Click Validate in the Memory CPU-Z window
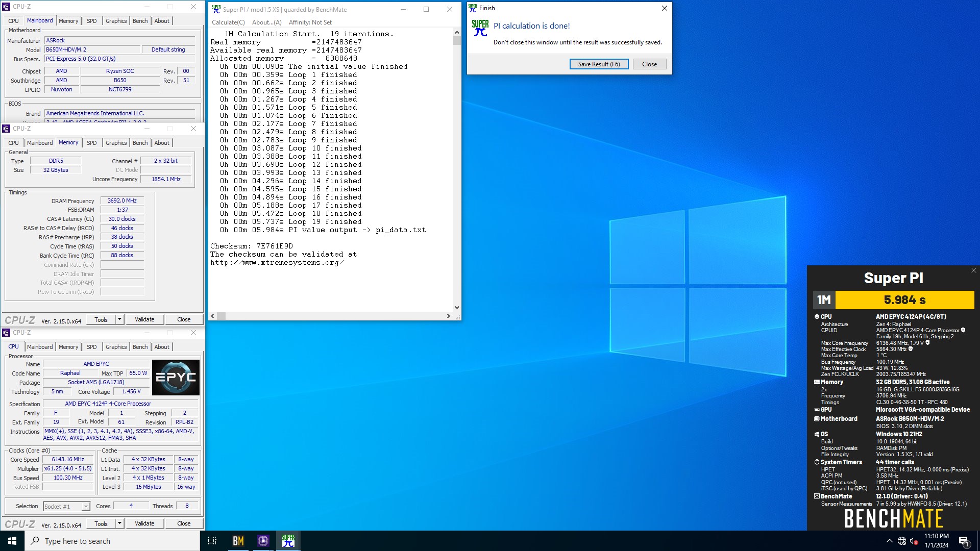This screenshot has width=980, height=551. [x=144, y=319]
